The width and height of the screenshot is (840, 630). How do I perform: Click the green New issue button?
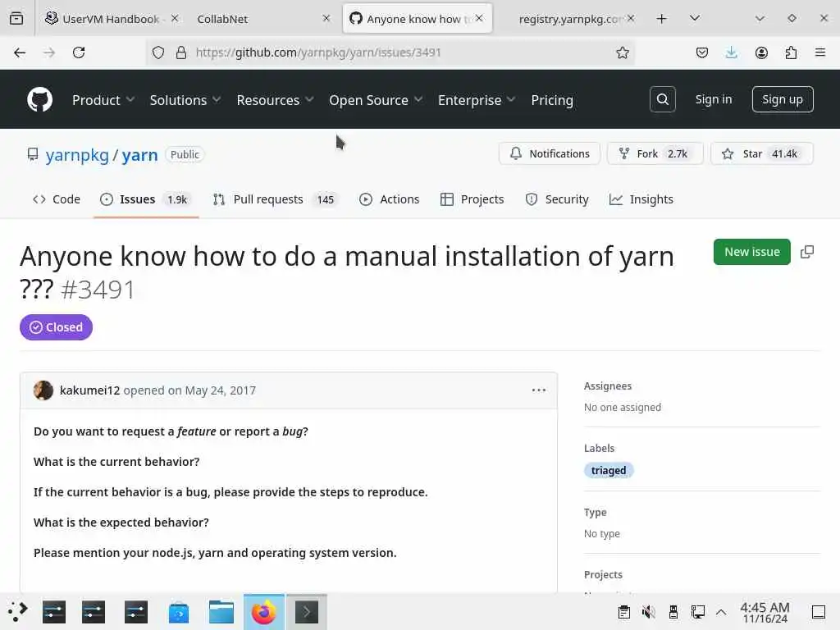pyautogui.click(x=751, y=252)
